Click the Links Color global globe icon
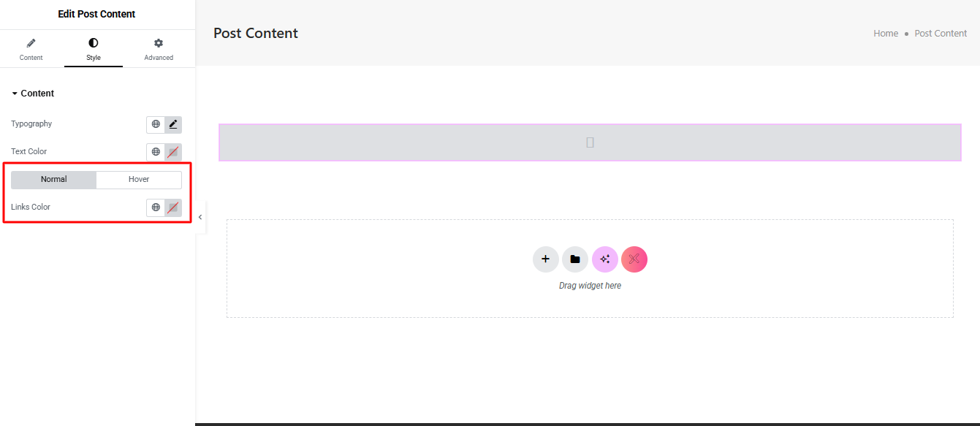Viewport: 980px width, 426px height. coord(156,208)
